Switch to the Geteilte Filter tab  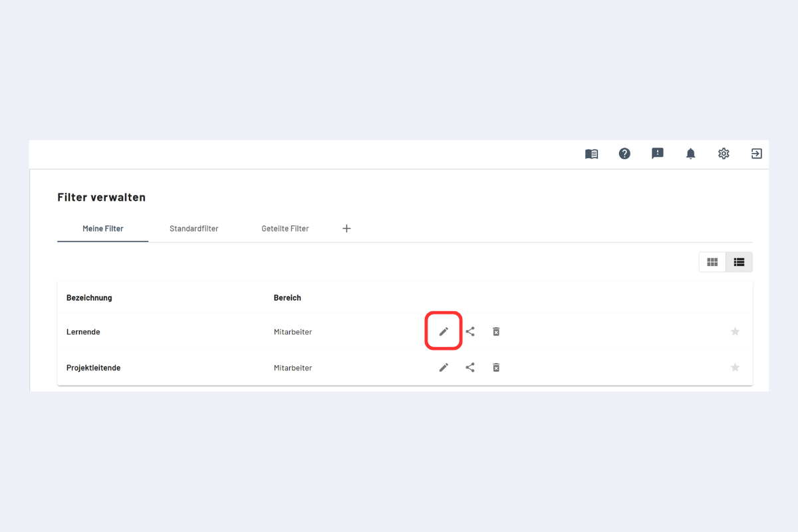tap(285, 228)
